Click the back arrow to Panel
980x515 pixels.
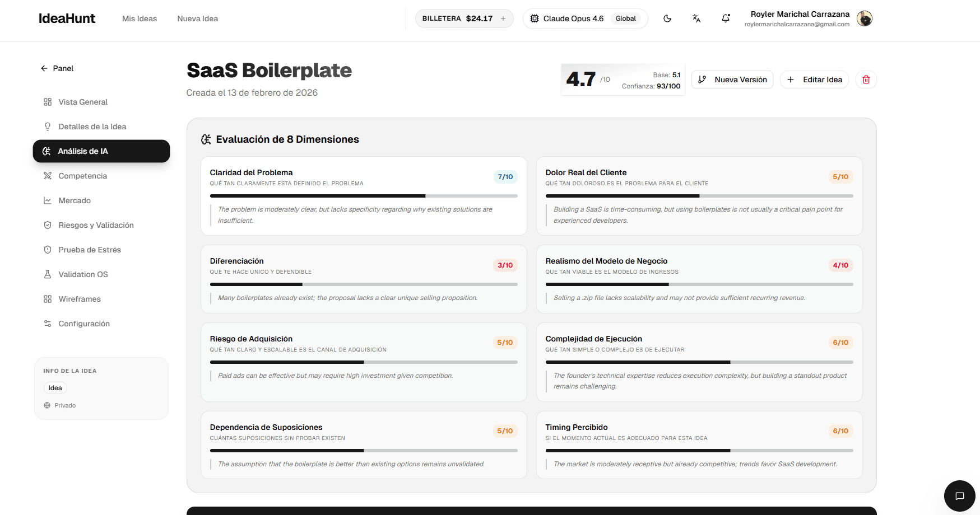pos(44,68)
